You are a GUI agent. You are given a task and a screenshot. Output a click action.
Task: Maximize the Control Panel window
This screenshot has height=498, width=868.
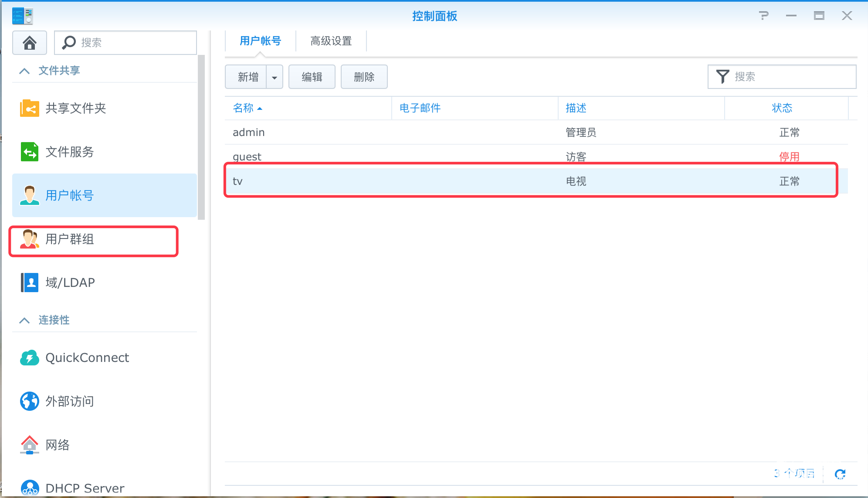(819, 16)
